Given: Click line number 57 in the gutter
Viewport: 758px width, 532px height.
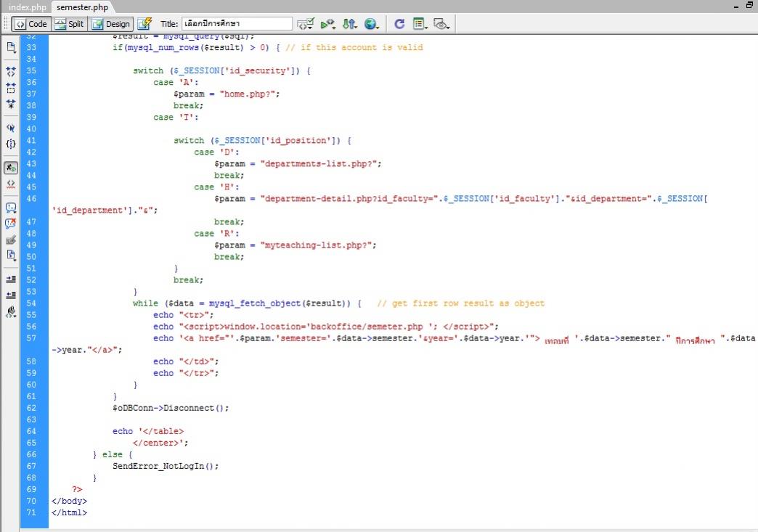Looking at the screenshot, I should coord(31,338).
